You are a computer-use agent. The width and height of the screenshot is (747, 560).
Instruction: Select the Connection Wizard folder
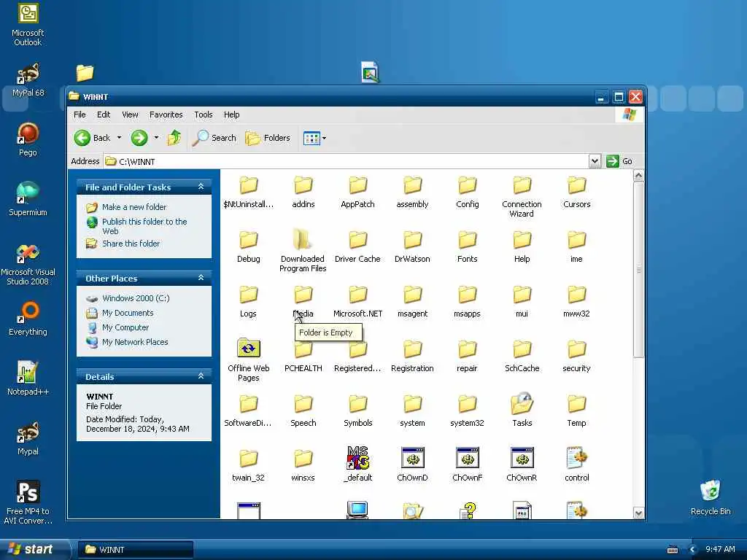pyautogui.click(x=522, y=197)
